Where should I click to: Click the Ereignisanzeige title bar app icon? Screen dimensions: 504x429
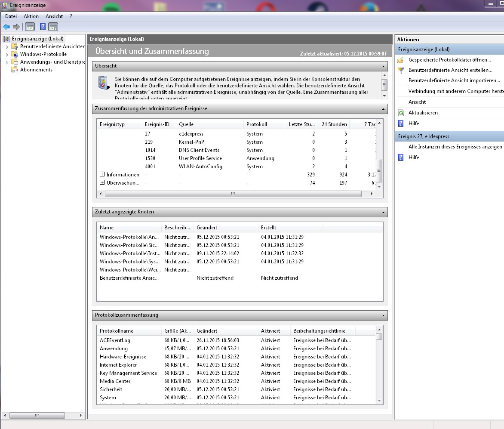(5, 5)
